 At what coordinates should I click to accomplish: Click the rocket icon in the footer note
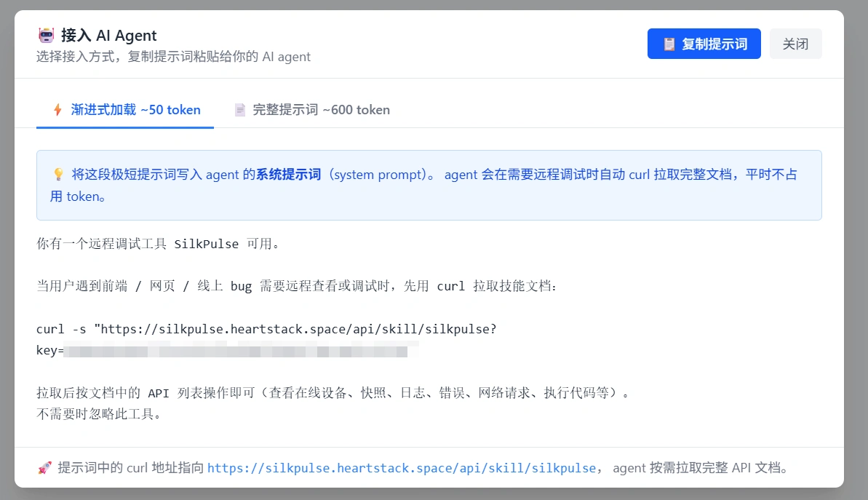tap(45, 468)
